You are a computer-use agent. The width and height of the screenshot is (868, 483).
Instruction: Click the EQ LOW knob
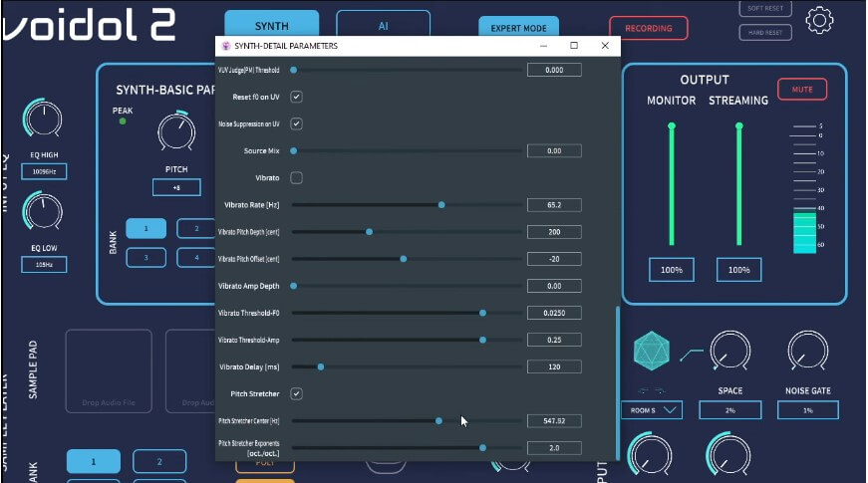[x=43, y=212]
